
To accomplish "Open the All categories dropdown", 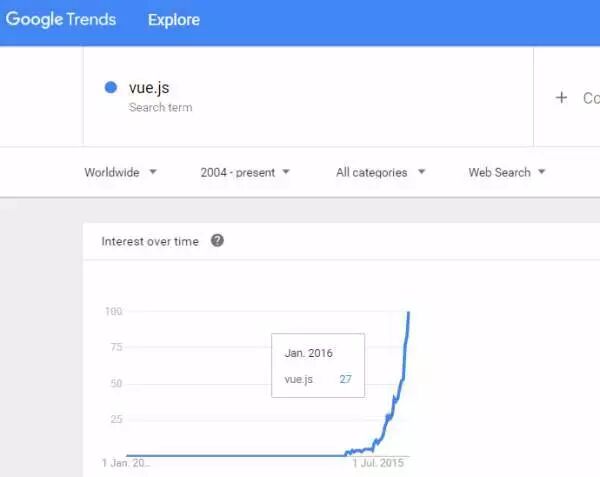I will [380, 173].
